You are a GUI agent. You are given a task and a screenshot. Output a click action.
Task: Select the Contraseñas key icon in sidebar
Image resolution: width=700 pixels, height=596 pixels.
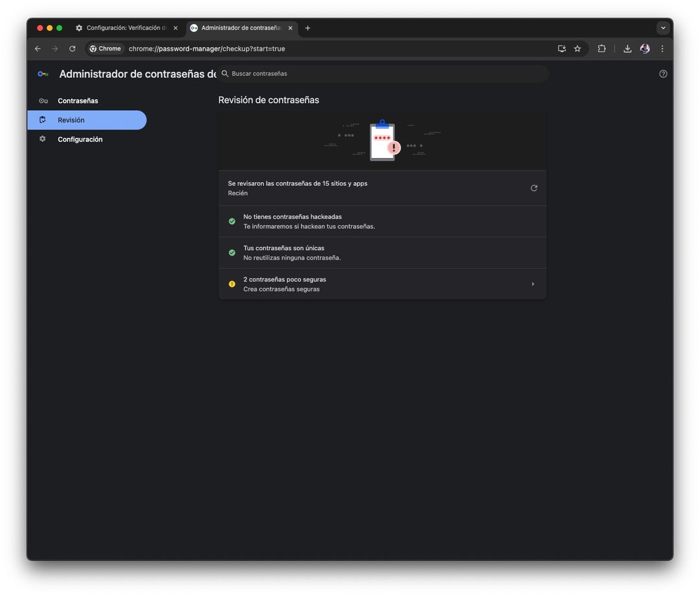pos(42,100)
